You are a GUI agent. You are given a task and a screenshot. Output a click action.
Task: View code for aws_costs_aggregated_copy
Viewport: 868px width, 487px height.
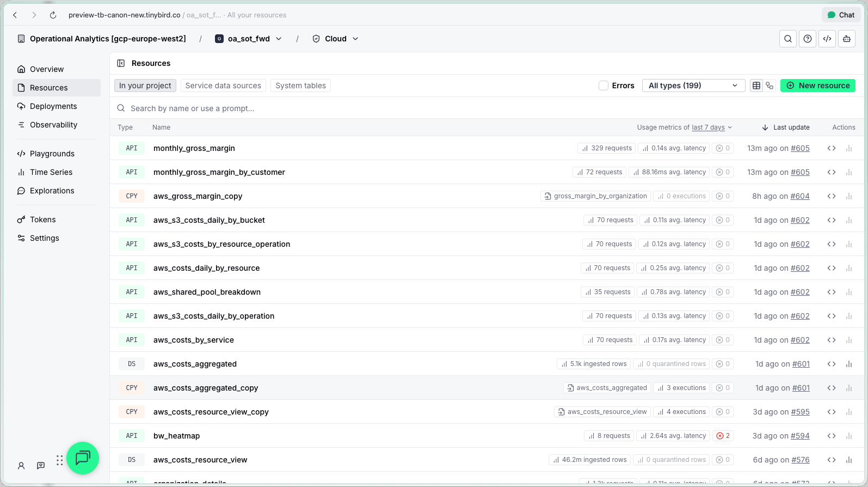tap(832, 388)
